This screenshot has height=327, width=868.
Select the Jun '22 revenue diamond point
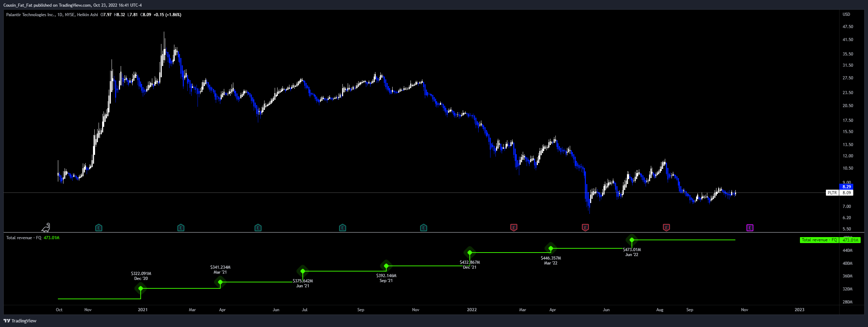632,240
